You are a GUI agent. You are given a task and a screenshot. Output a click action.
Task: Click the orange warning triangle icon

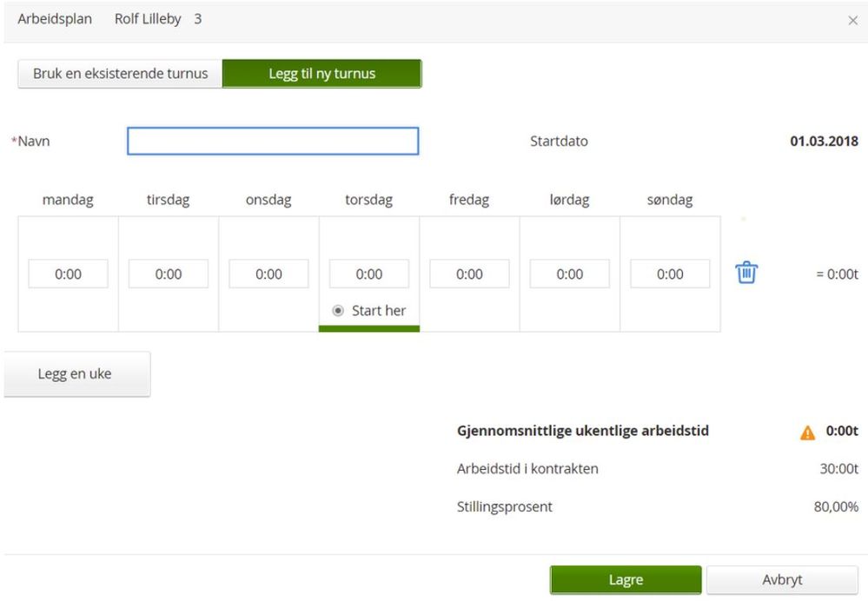tap(808, 432)
